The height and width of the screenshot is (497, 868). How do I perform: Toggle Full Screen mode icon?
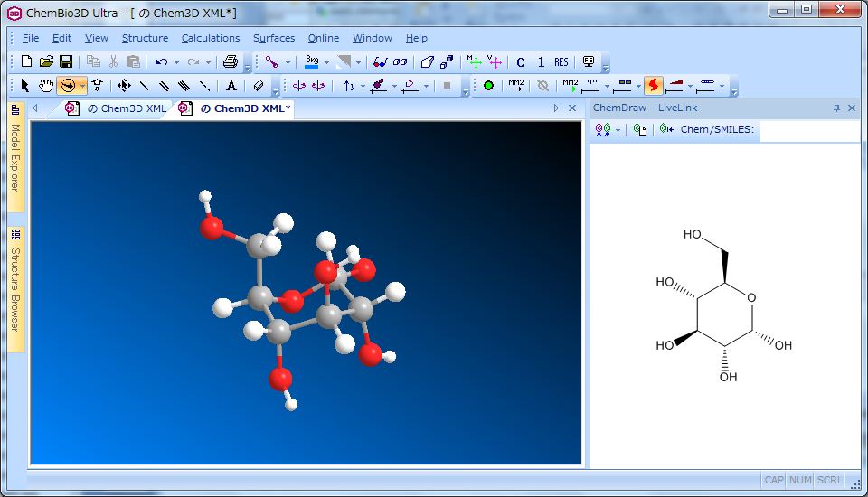[x=589, y=61]
